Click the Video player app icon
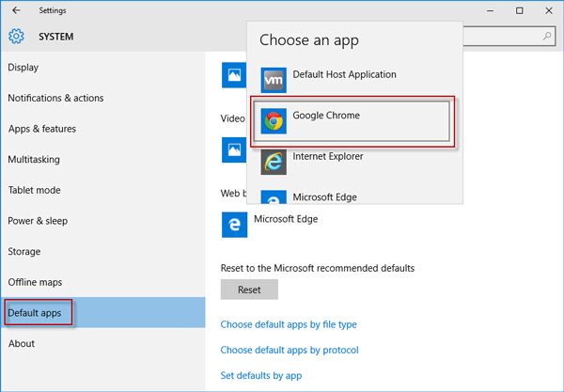The image size is (564, 392). 234,150
